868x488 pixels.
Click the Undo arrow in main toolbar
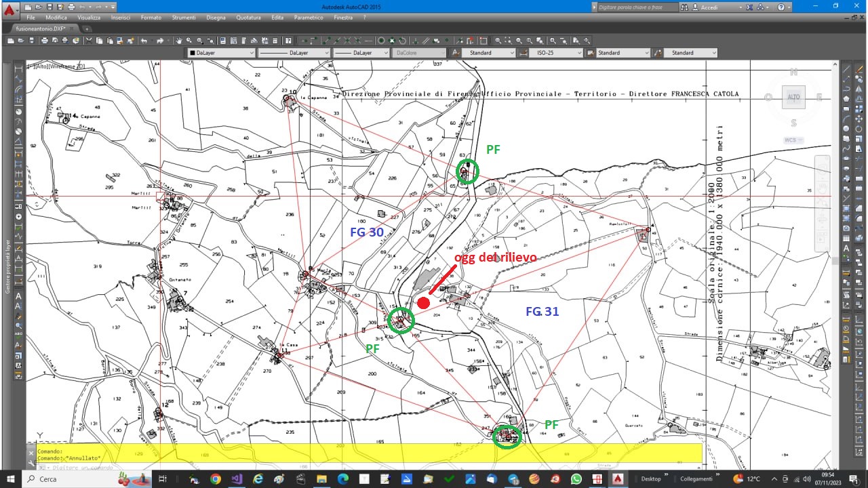(x=143, y=41)
